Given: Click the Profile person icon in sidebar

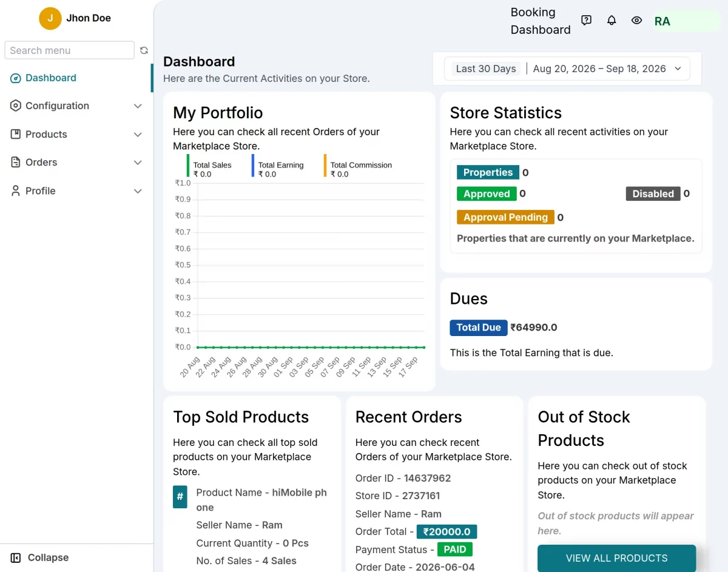Looking at the screenshot, I should point(16,190).
